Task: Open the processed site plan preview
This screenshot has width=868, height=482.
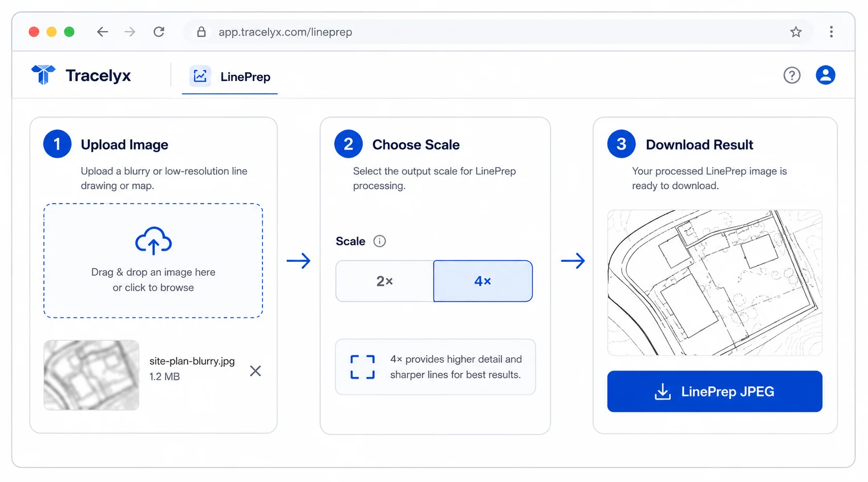Action: (x=714, y=282)
